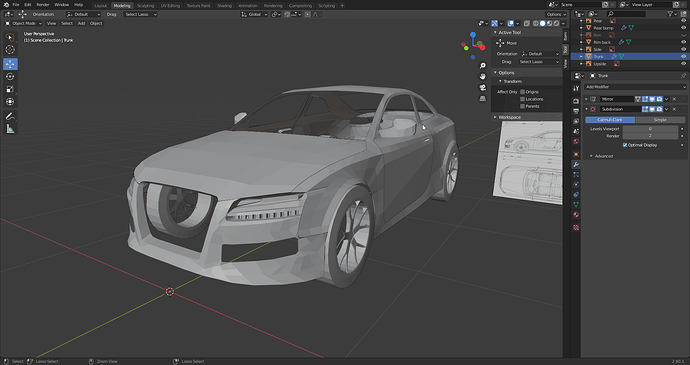Click the Levels Viewport value field
This screenshot has height=365, width=690.
[x=650, y=129]
